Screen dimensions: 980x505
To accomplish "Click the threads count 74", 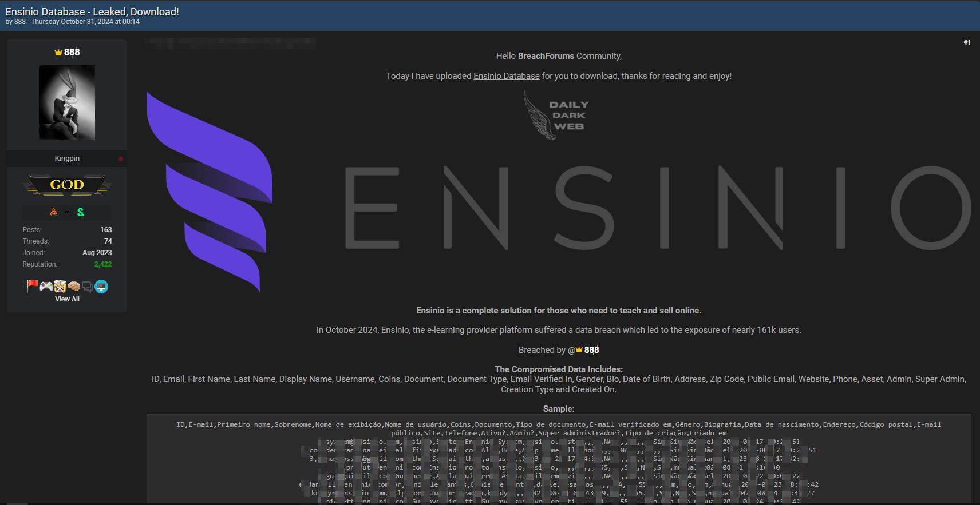I will click(x=108, y=241).
